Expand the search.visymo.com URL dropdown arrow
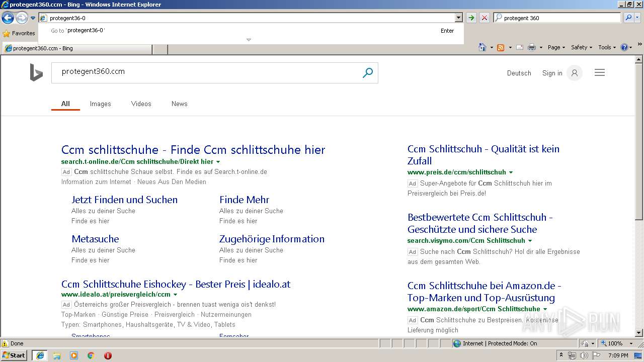This screenshot has height=362, width=644. click(x=530, y=241)
